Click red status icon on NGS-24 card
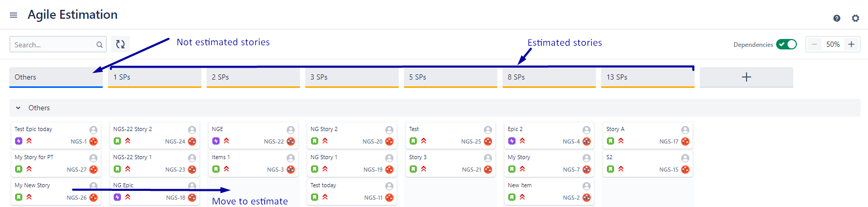 tap(192, 141)
